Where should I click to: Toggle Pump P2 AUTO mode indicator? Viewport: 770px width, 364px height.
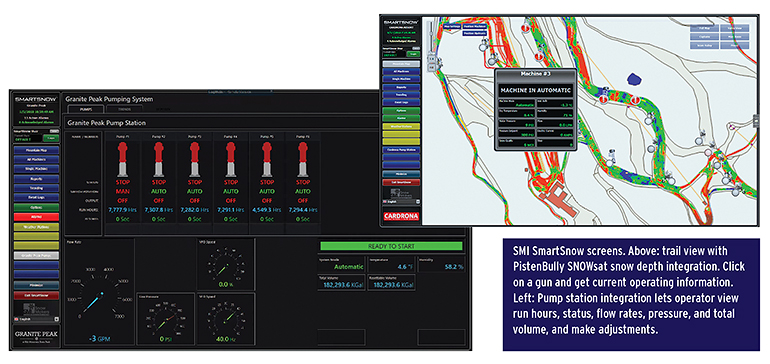[x=158, y=192]
